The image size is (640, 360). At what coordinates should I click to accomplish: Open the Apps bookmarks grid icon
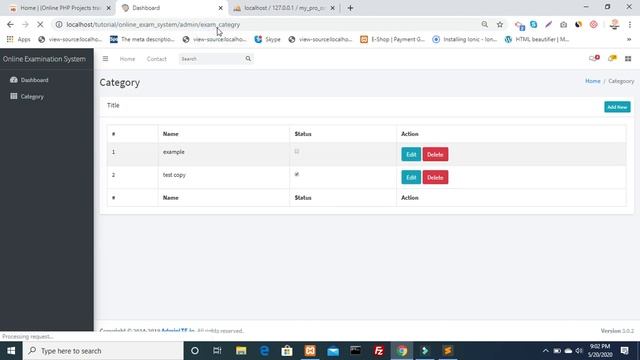(x=10, y=39)
